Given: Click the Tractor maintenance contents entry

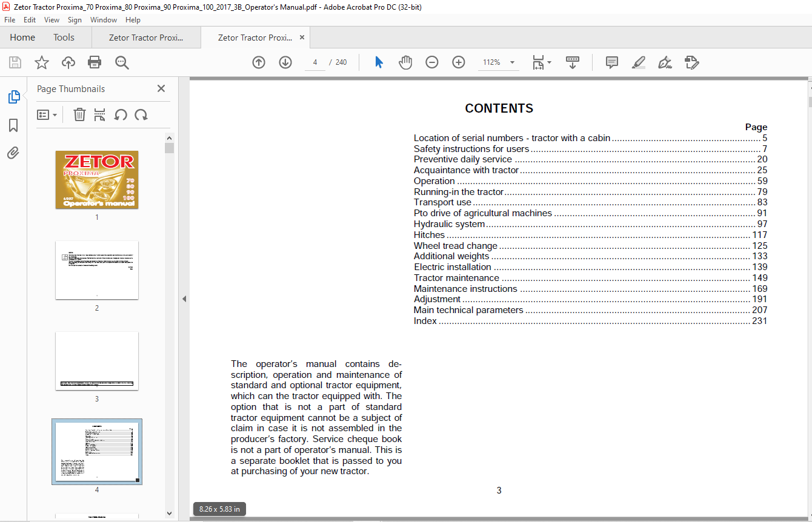Looking at the screenshot, I should coord(590,278).
